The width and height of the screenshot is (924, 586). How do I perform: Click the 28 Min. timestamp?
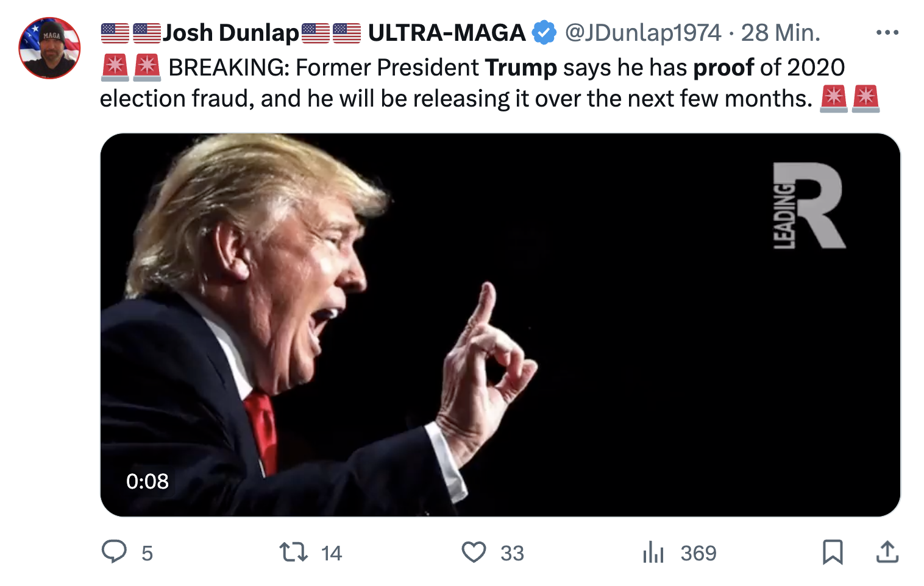pos(781,33)
